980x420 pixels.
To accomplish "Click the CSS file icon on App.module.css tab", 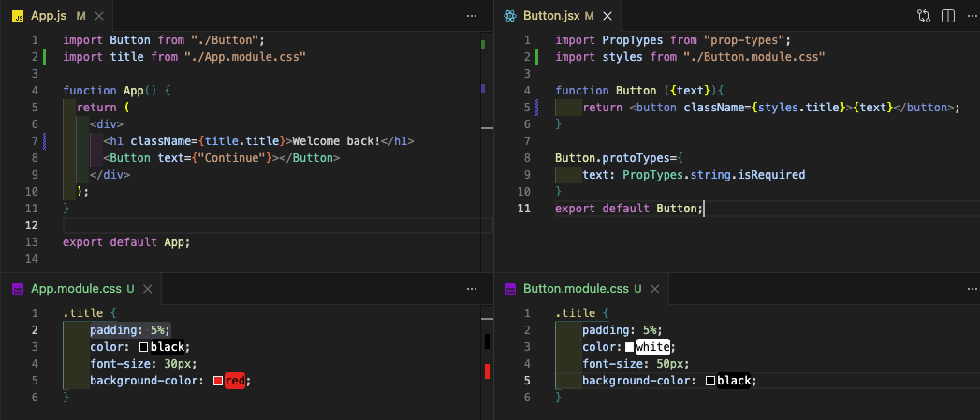I will (18, 289).
